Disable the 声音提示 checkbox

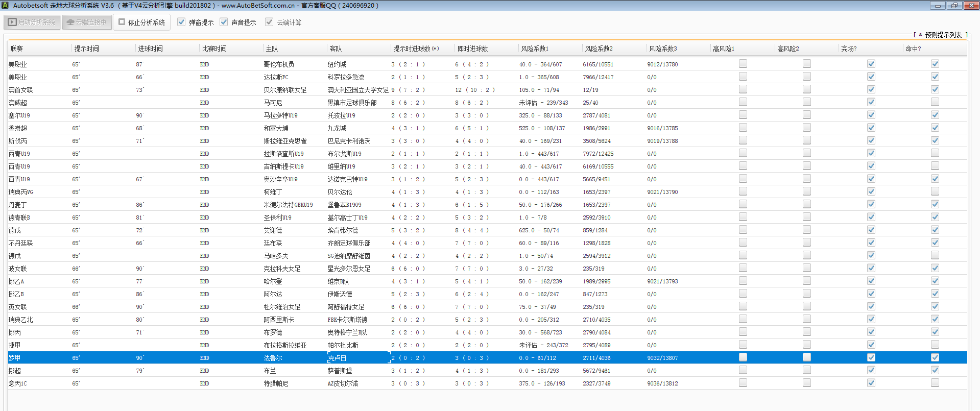(224, 22)
